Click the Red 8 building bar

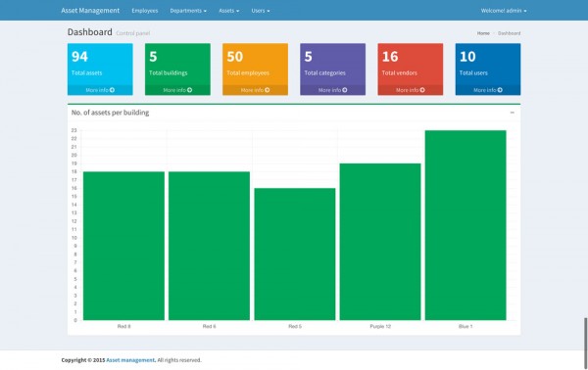tap(123, 246)
